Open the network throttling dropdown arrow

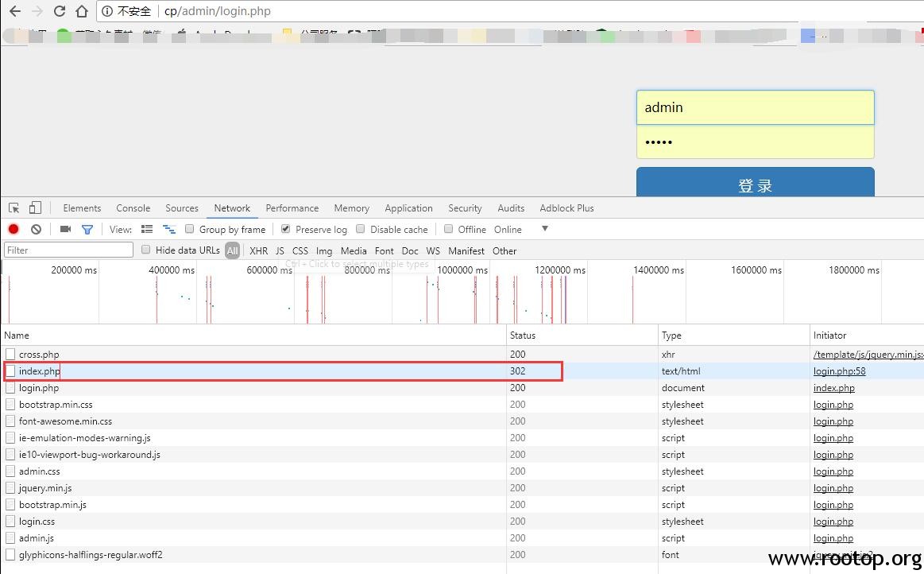545,229
